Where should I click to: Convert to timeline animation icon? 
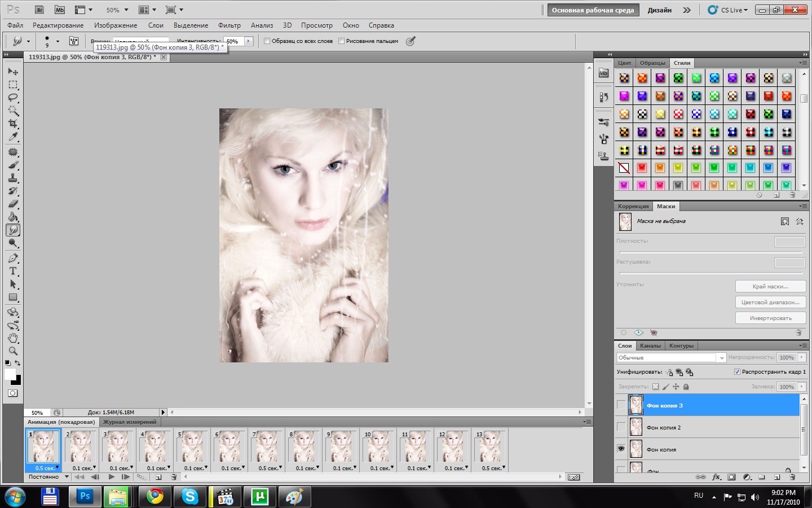pos(573,477)
